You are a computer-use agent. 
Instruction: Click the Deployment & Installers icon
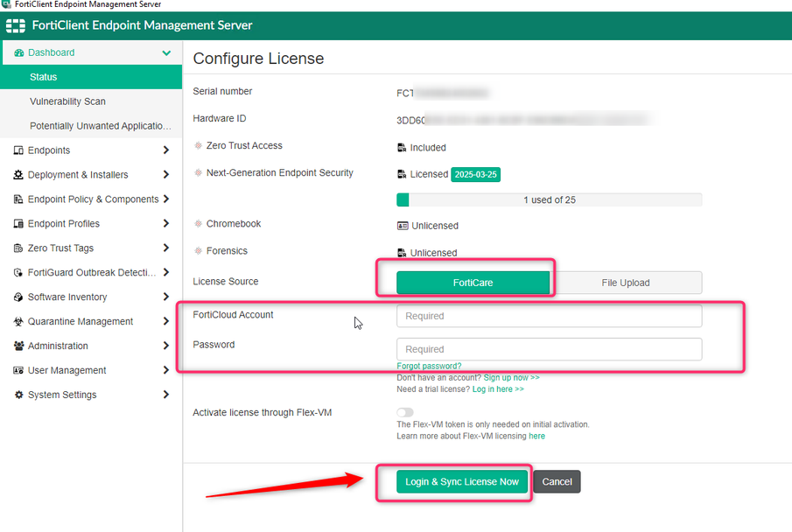tap(18, 174)
